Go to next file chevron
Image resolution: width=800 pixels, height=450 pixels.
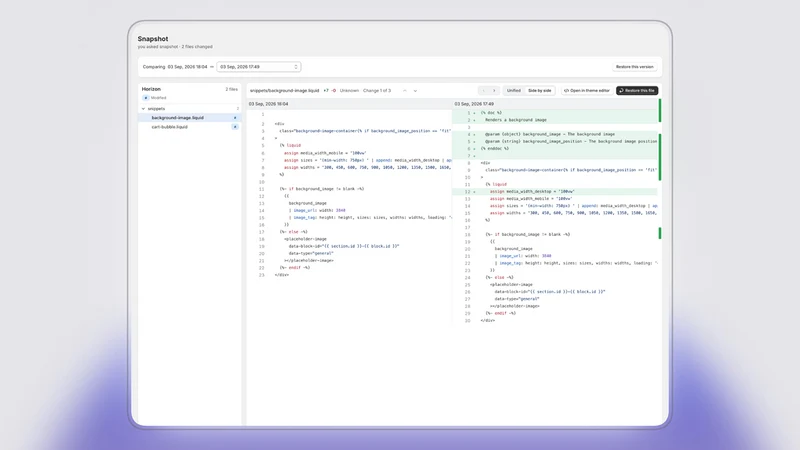coord(494,91)
